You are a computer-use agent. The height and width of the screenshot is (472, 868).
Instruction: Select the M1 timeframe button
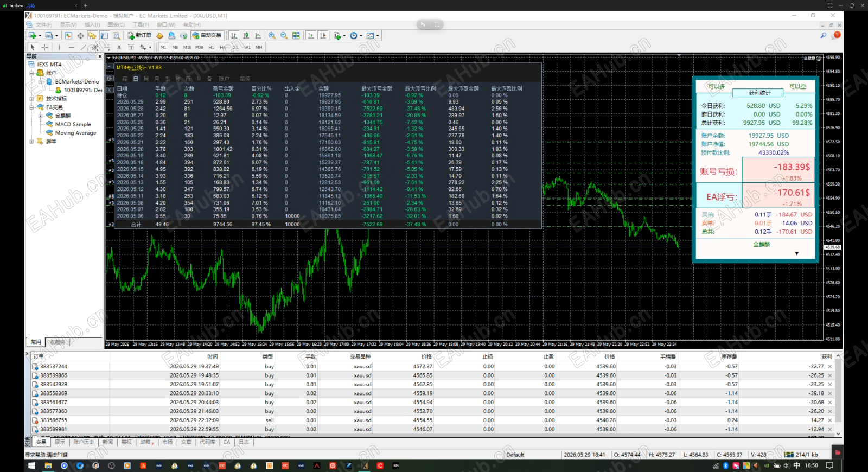pos(163,47)
